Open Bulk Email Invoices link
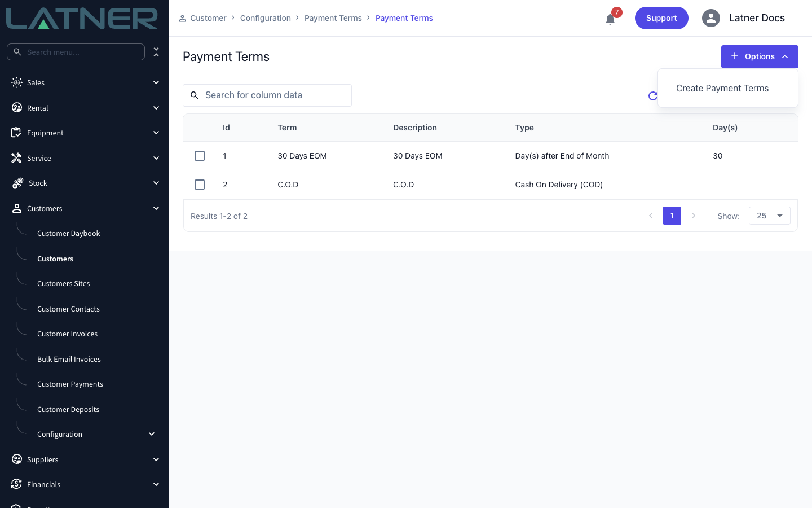The image size is (812, 508). (x=69, y=359)
